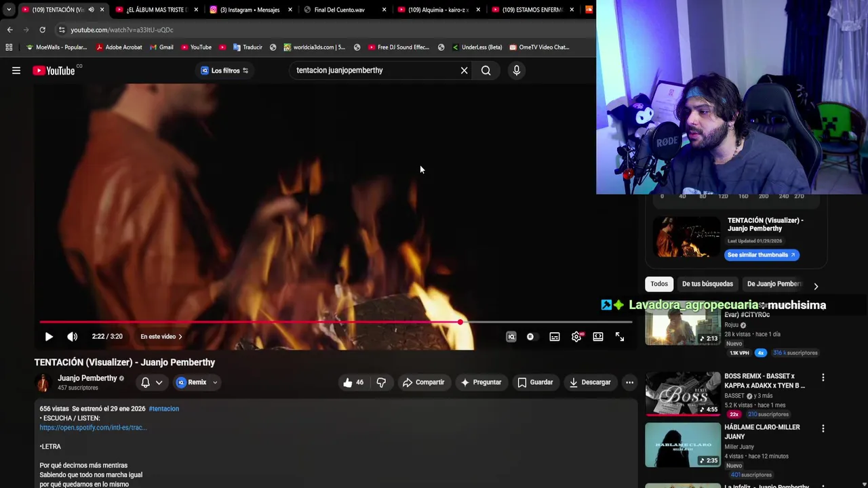Switch to Final Del Cuento.wav tab
Screen dimensions: 868x488
(x=345, y=9)
